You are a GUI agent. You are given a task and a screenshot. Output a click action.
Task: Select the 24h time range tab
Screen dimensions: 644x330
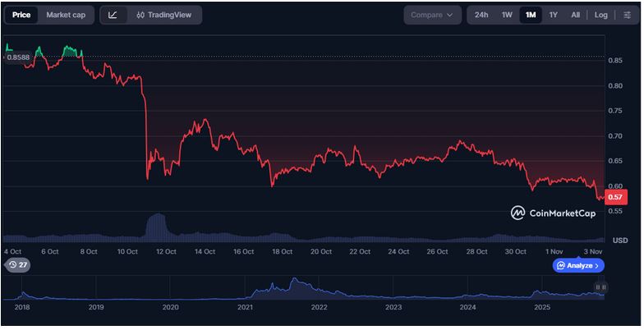tap(481, 15)
